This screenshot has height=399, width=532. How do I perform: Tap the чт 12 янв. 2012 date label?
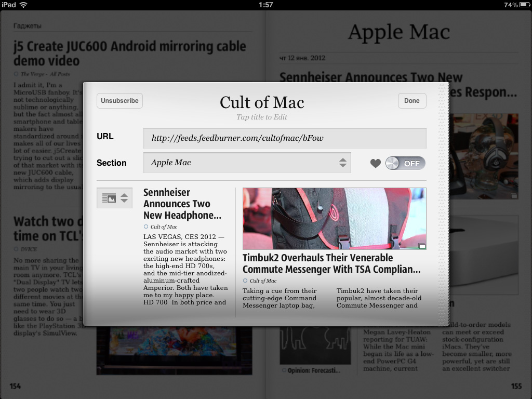302,58
